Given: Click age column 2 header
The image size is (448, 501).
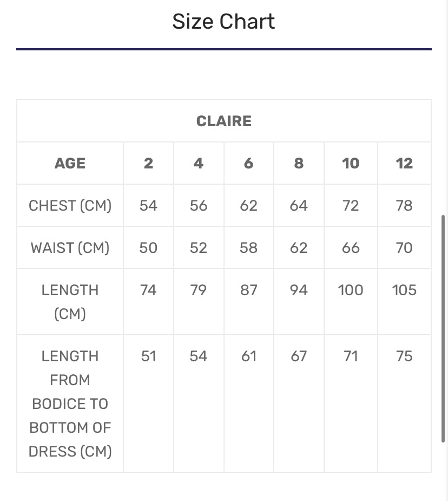Looking at the screenshot, I should [x=148, y=163].
